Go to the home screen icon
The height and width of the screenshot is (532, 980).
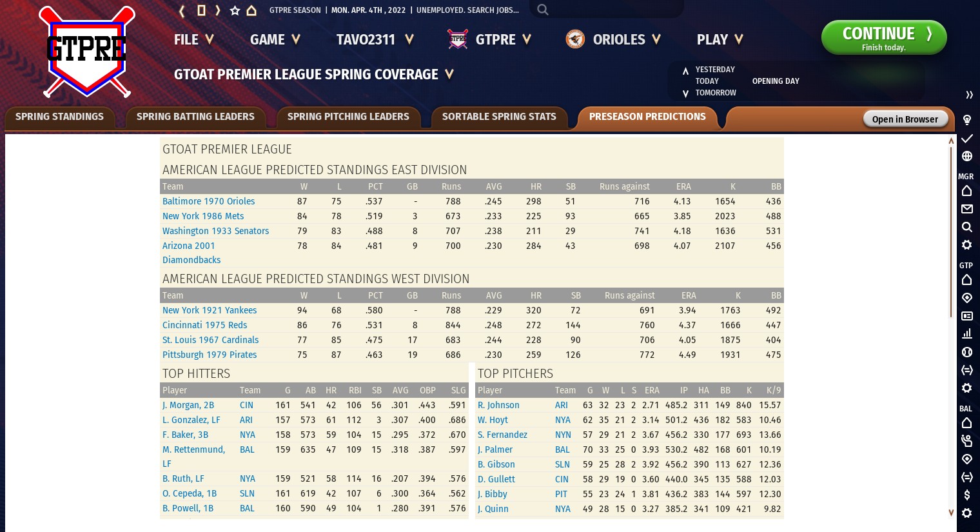[x=252, y=10]
